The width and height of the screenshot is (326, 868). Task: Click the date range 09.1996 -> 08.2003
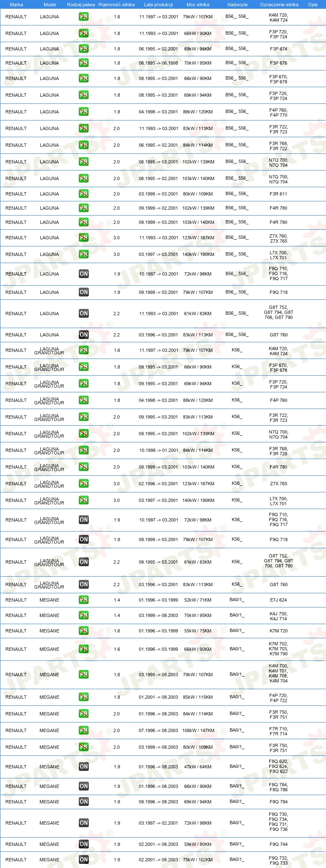point(158,802)
